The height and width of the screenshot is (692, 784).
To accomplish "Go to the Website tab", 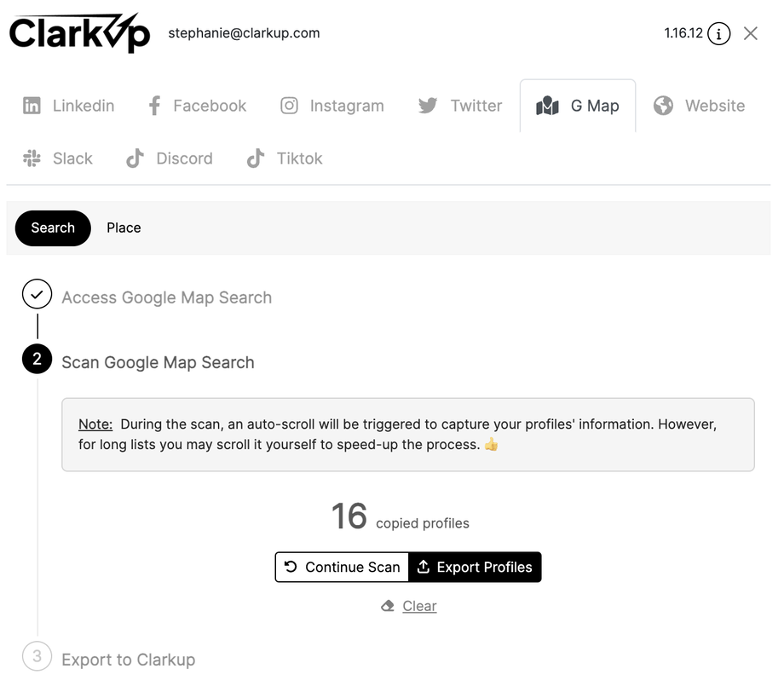I will point(700,106).
